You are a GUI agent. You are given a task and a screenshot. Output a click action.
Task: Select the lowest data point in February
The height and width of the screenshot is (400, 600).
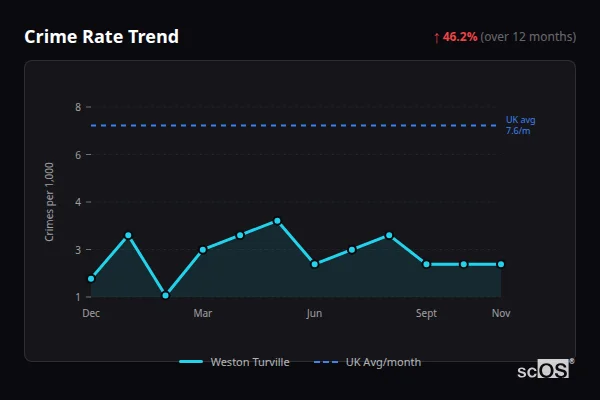tap(166, 295)
